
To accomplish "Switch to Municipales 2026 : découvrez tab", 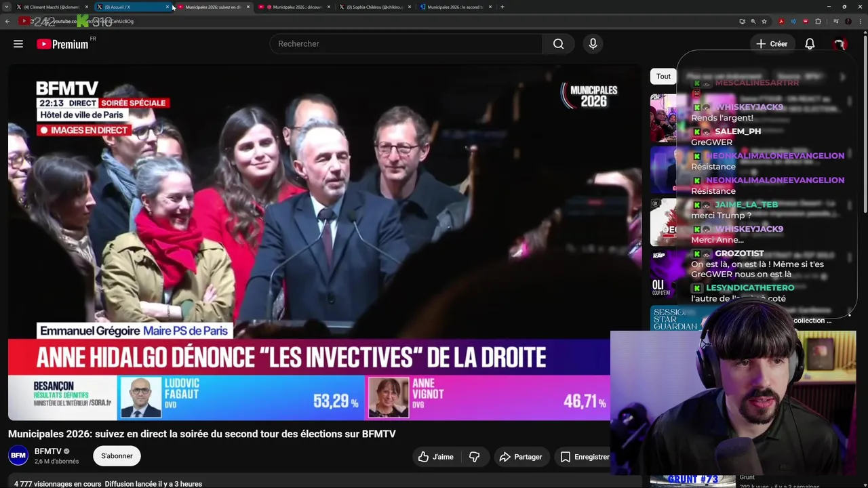I will (x=294, y=7).
